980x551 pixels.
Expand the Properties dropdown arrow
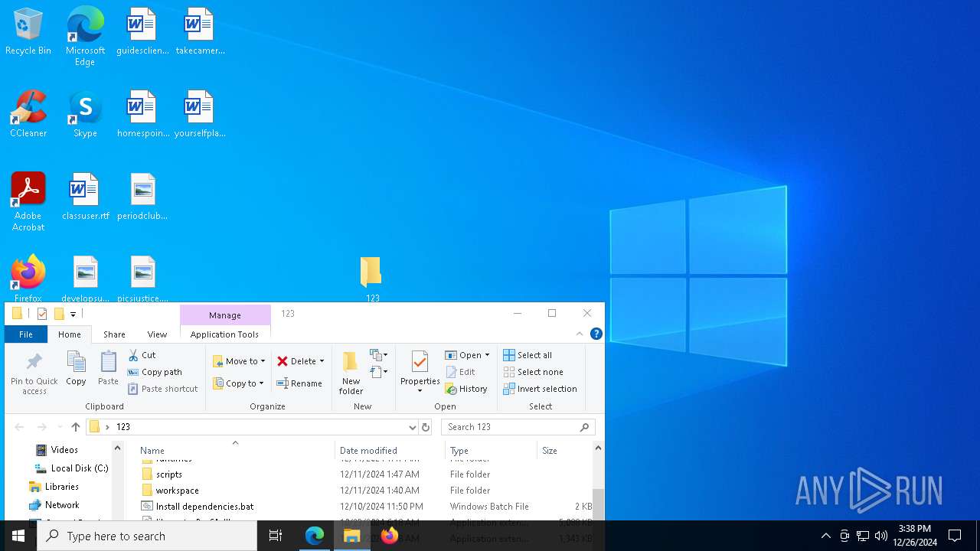click(x=420, y=391)
